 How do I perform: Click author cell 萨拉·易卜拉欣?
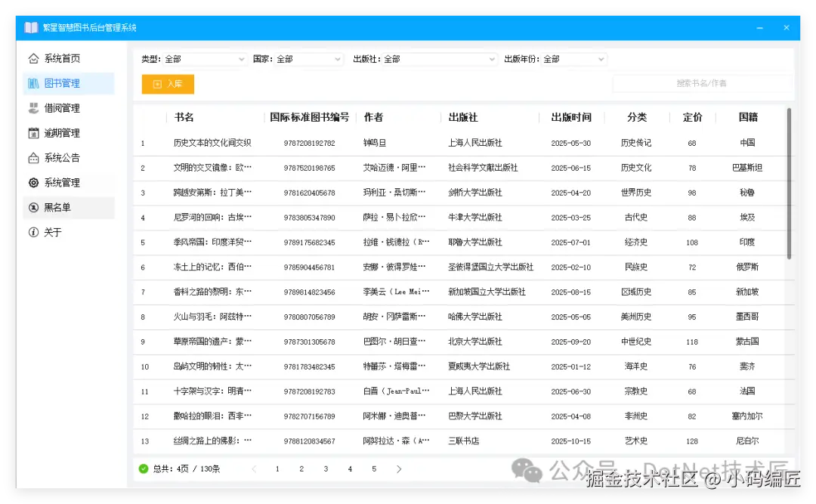394,218
